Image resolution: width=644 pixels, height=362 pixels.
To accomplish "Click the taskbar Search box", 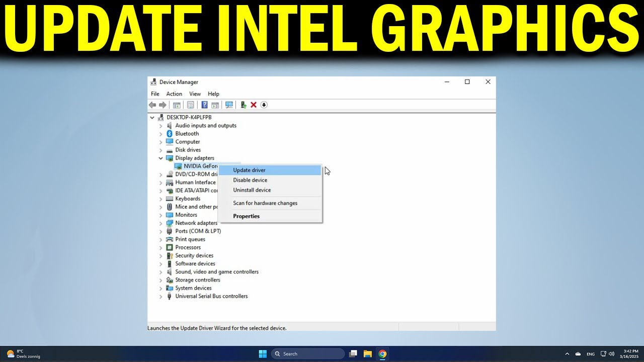I will (x=308, y=354).
